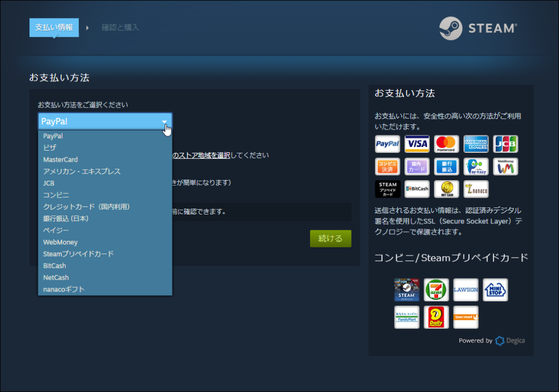Click the 7-Eleven store logo

[436, 290]
